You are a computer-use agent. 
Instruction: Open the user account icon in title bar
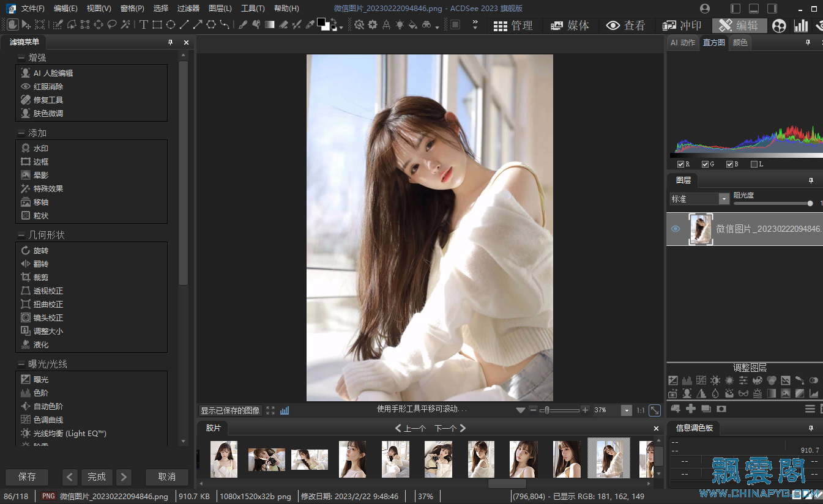[x=705, y=9]
